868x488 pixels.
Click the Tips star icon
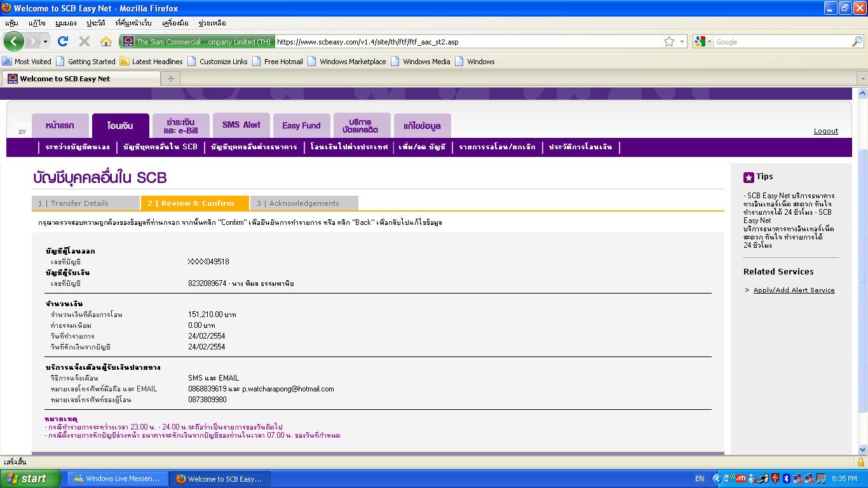point(749,177)
